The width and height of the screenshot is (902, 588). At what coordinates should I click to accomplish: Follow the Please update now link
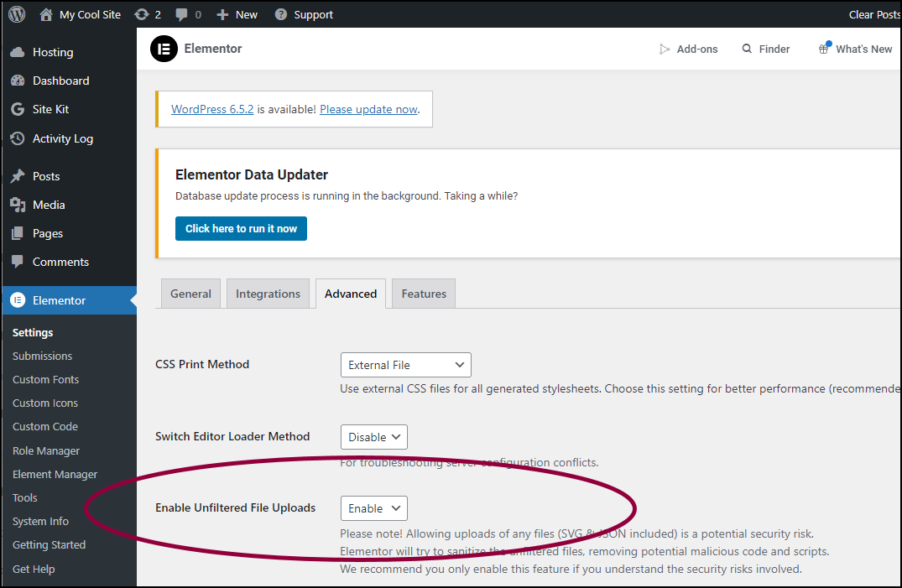point(368,109)
